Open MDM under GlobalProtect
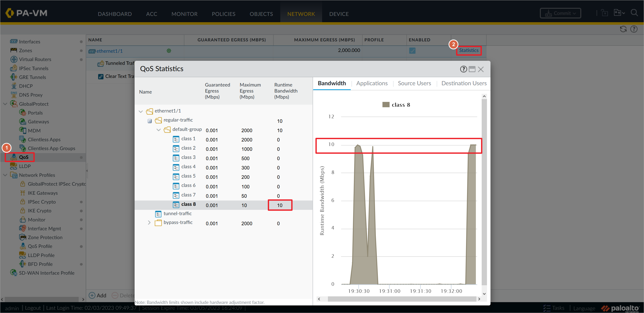 (34, 131)
